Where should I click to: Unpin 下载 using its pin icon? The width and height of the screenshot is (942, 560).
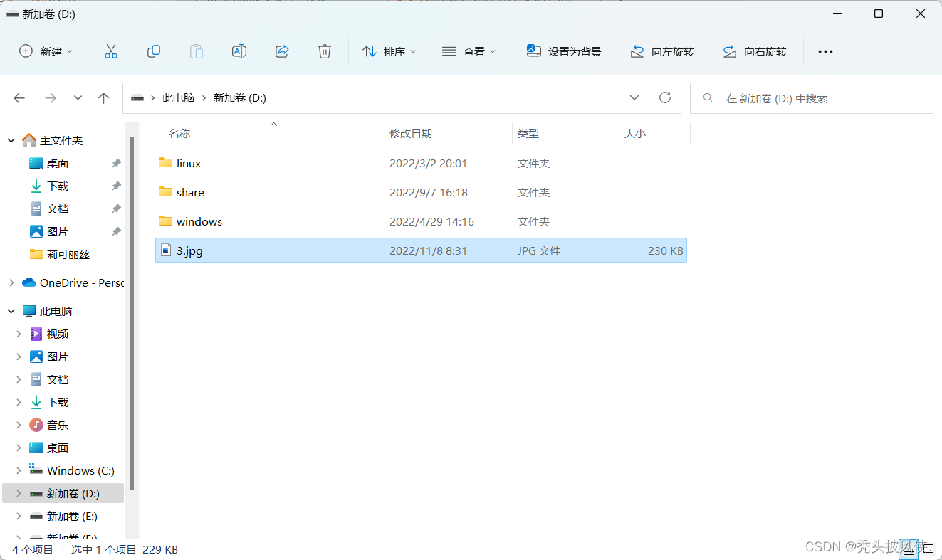pos(116,186)
